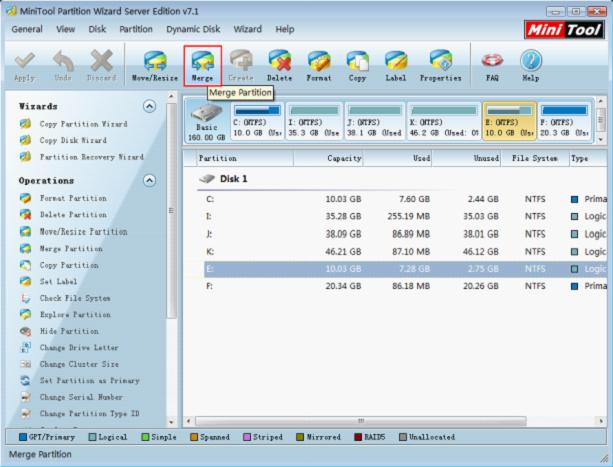The height and width of the screenshot is (467, 613).
Task: Select J: partition block in disk map
Action: [374, 121]
